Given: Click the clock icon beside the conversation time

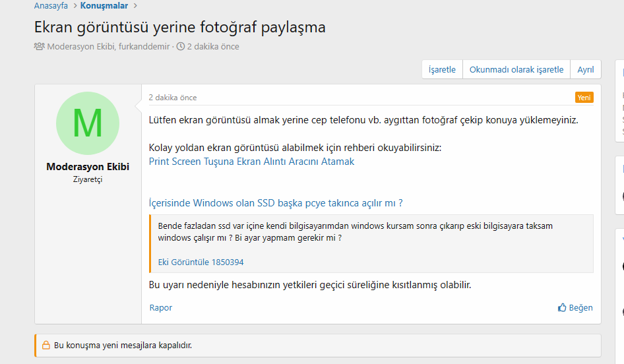Looking at the screenshot, I should (x=181, y=47).
